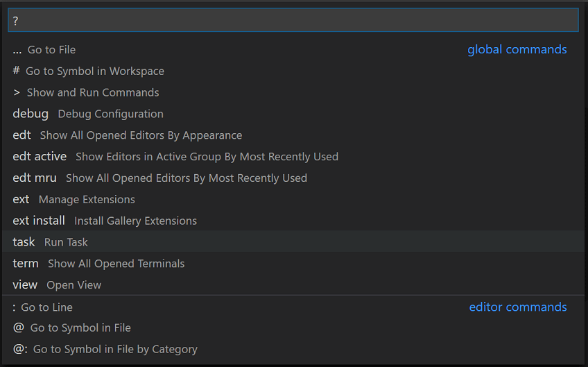
Task: Select ext install Install Gallery Extensions
Action: coord(104,221)
